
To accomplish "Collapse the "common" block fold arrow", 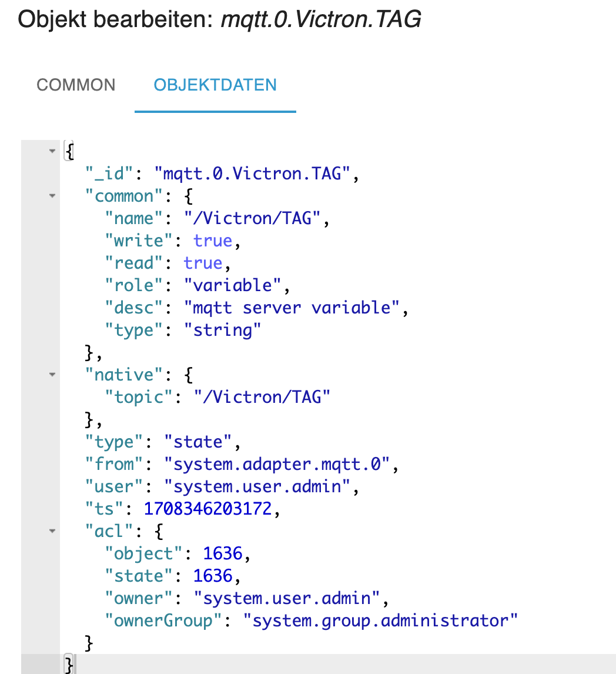I will 52,196.
